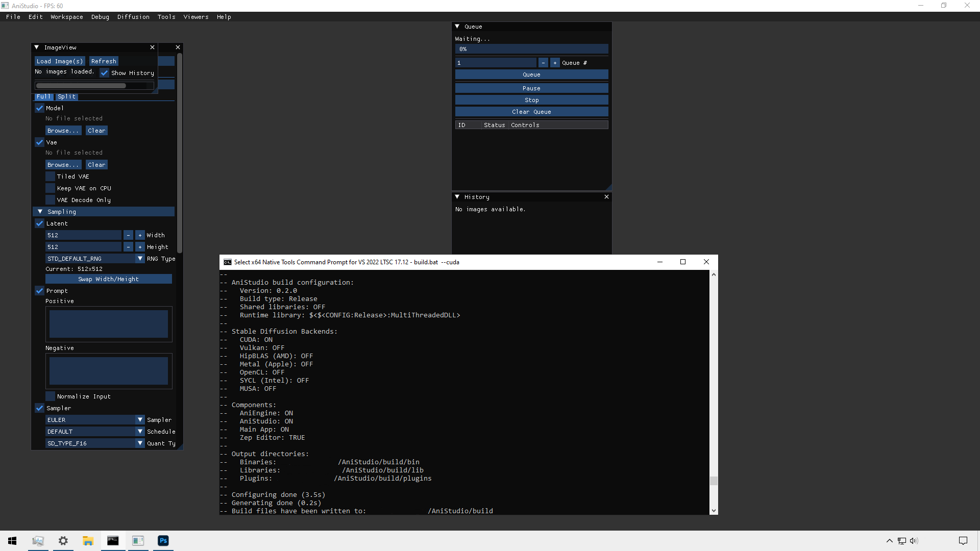This screenshot has height=551, width=980.
Task: Click Load Image(s) button
Action: coord(60,61)
